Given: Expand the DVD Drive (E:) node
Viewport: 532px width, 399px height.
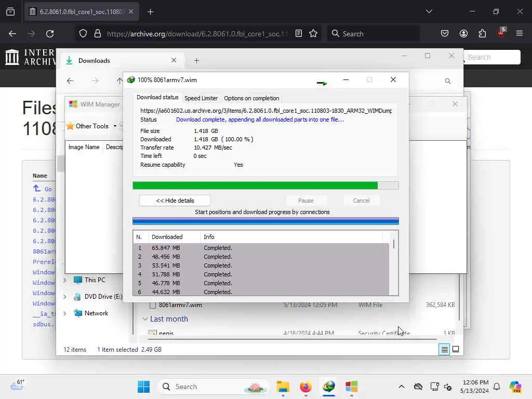Looking at the screenshot, I should coord(65,297).
